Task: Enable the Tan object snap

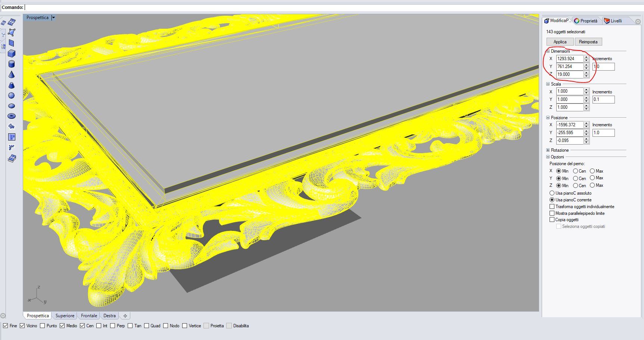Action: click(130, 326)
